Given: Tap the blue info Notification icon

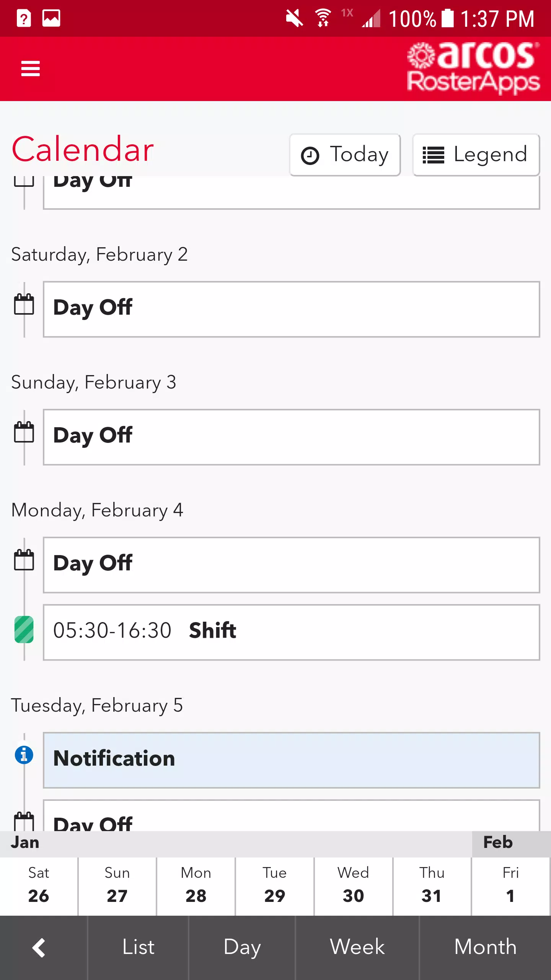Looking at the screenshot, I should 24,755.
